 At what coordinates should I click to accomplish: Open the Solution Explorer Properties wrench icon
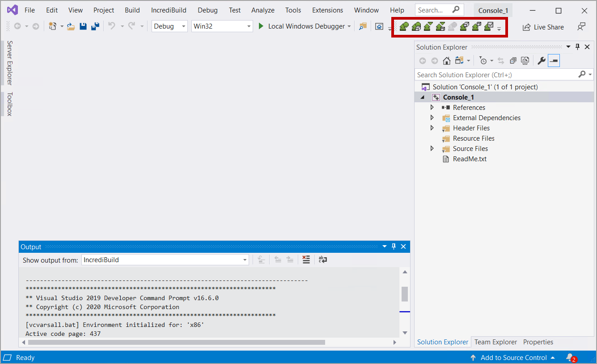point(542,61)
